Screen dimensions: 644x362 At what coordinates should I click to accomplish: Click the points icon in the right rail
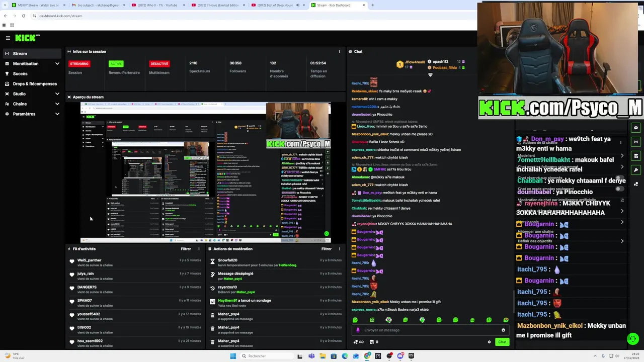[x=636, y=184]
